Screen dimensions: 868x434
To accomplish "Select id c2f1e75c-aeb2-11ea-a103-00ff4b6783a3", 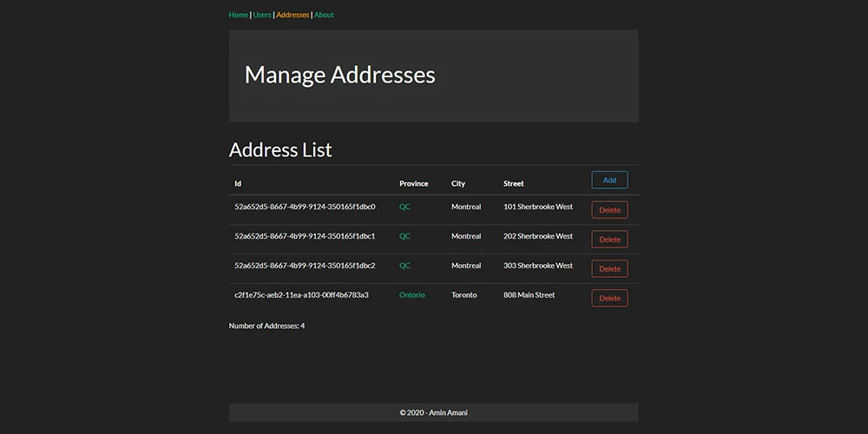I will point(301,295).
